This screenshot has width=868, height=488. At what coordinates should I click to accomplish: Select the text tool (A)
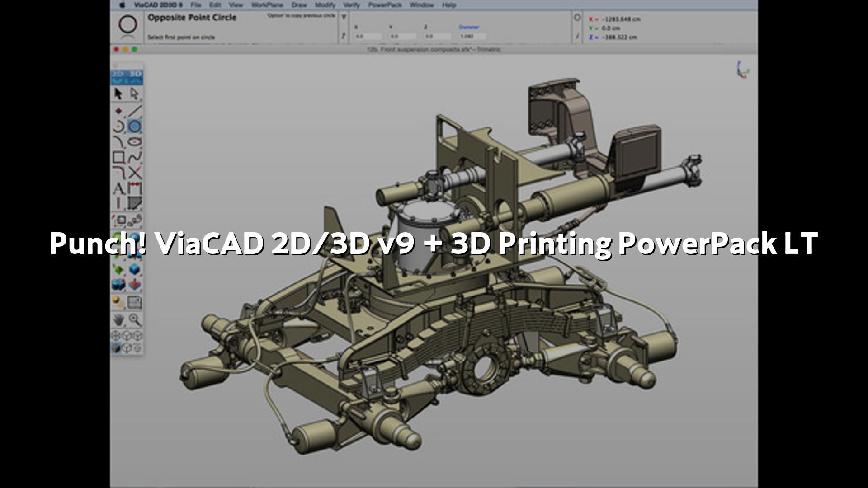118,188
